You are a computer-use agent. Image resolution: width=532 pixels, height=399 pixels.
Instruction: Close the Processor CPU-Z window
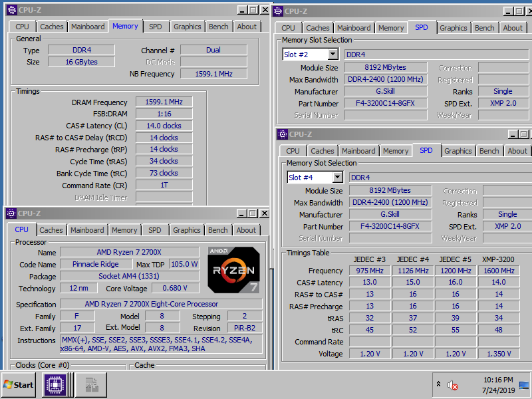pos(264,213)
